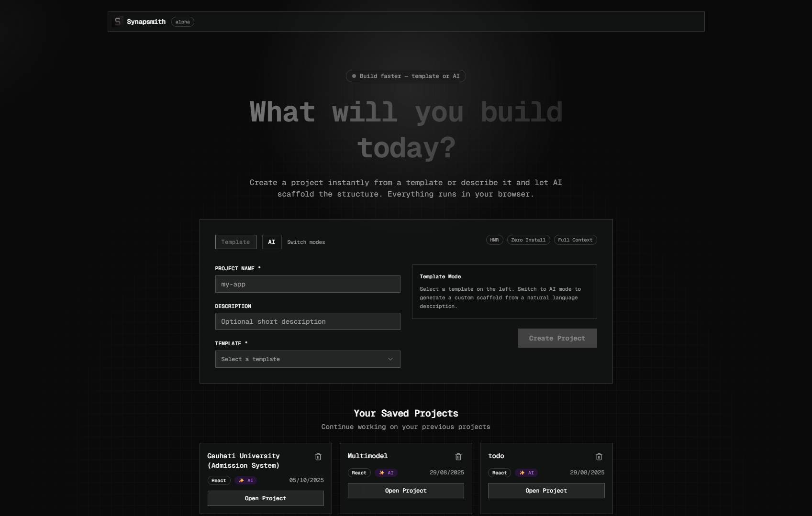The image size is (812, 516).
Task: Click the 'Multimodel' project title
Action: [367, 456]
